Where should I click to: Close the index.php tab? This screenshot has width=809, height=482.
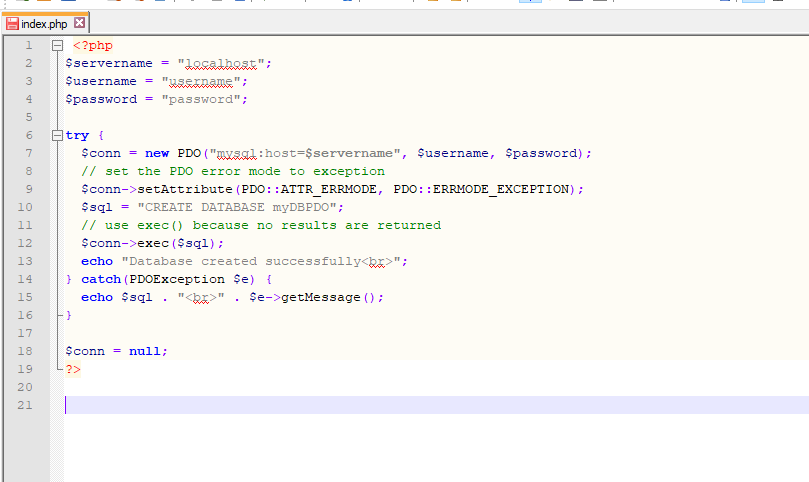coord(80,23)
